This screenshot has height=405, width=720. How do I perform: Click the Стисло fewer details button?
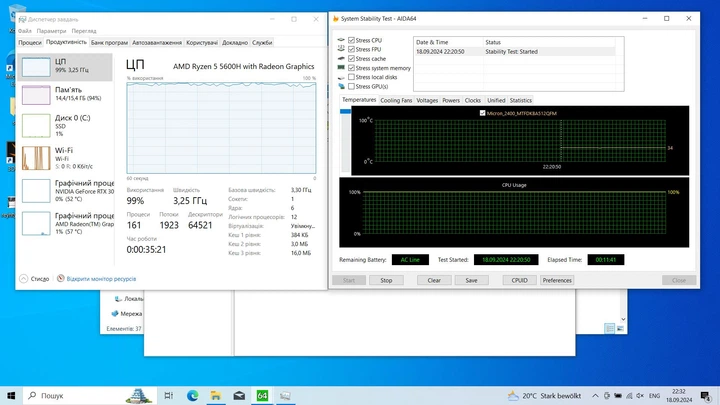click(x=34, y=279)
